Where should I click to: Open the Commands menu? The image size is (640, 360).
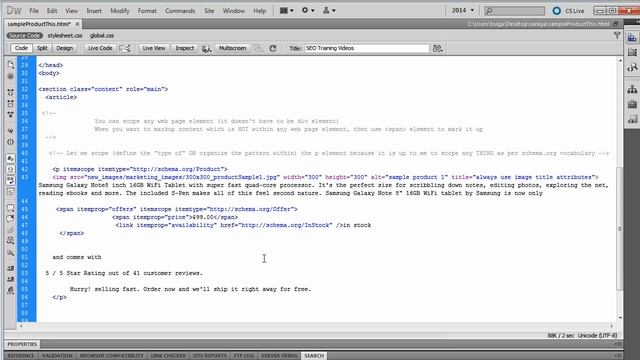[180, 11]
